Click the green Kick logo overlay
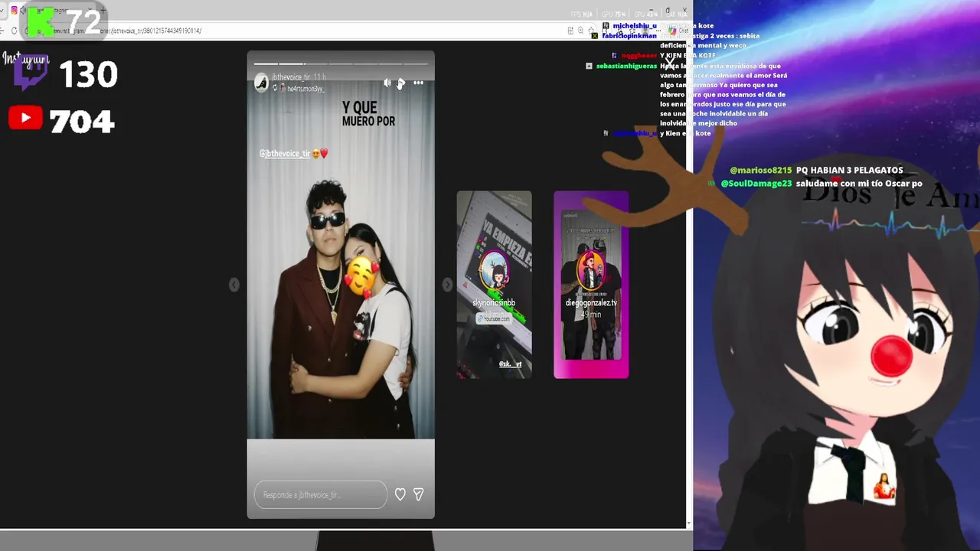 [x=40, y=21]
